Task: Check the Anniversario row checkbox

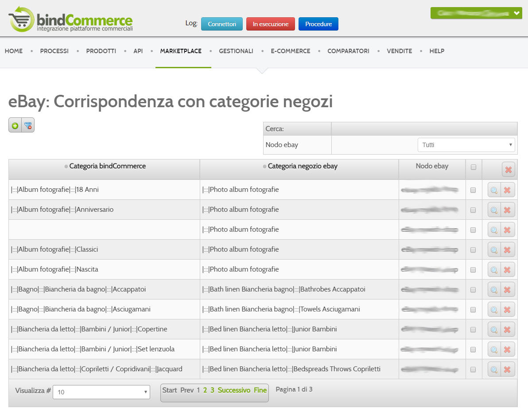Action: (x=473, y=210)
